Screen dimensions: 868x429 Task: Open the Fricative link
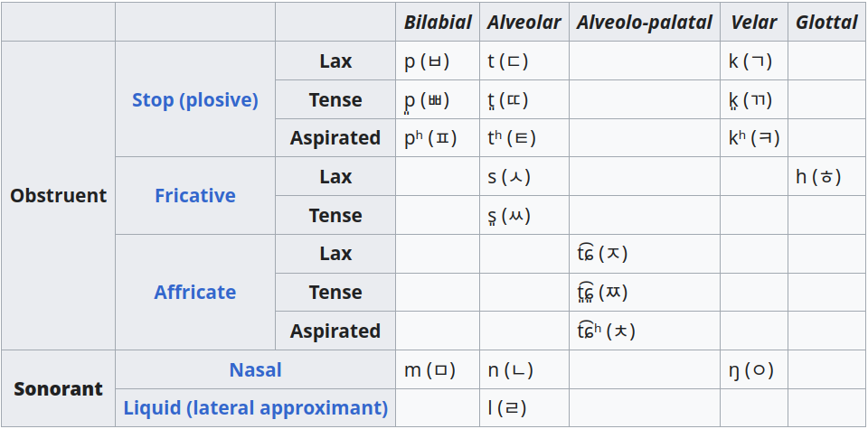pos(195,196)
